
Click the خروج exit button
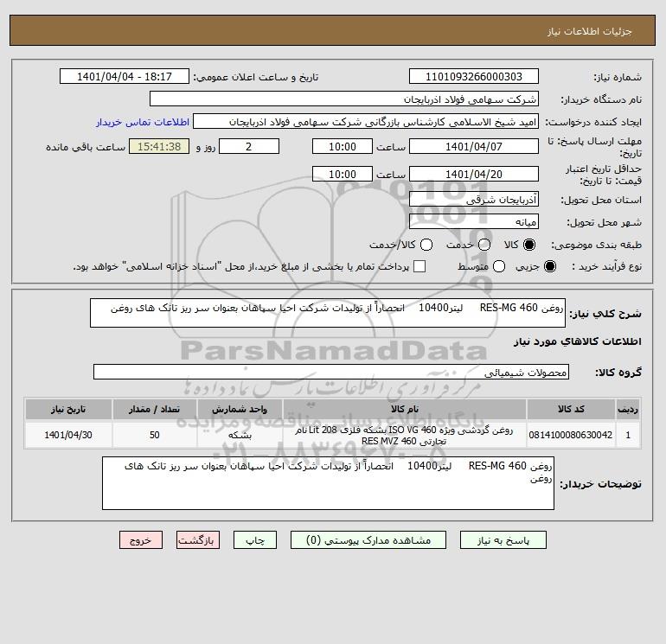[141, 540]
